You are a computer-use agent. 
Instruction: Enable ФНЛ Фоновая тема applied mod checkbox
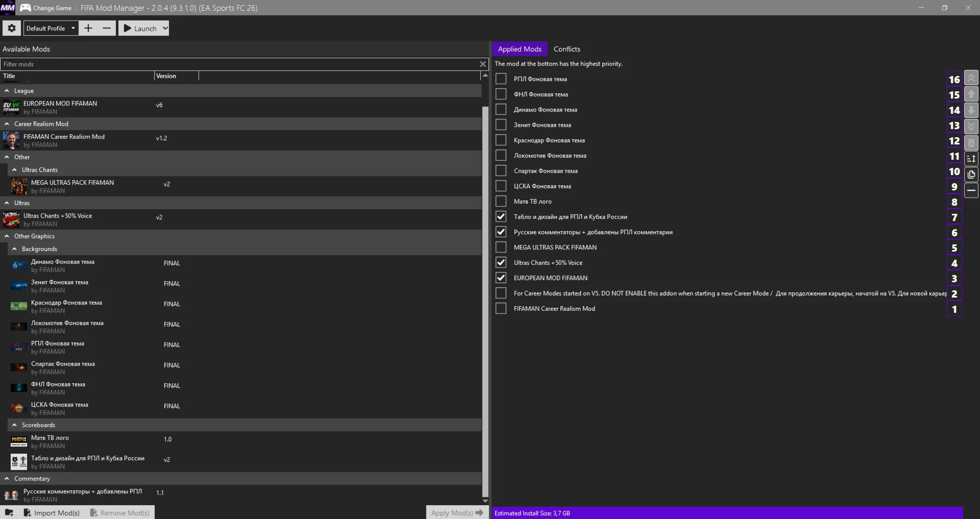[501, 94]
